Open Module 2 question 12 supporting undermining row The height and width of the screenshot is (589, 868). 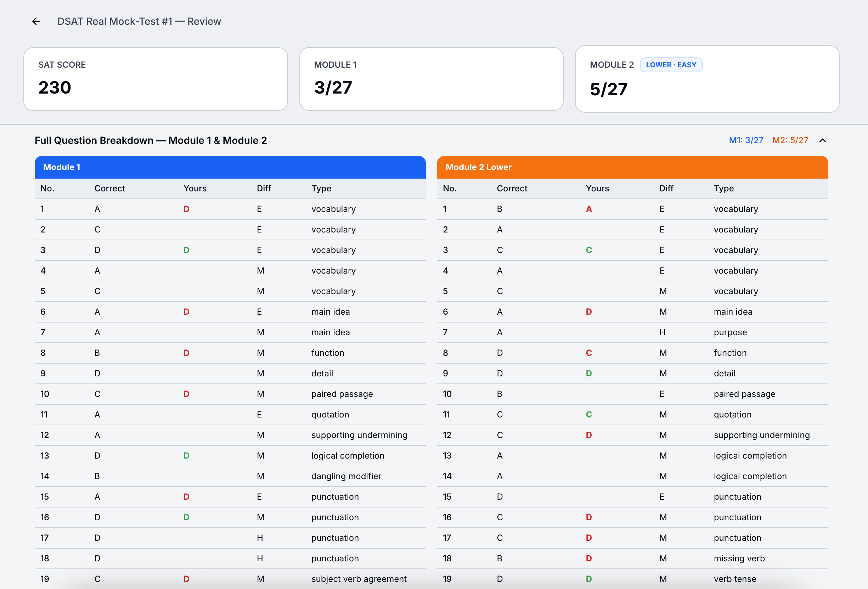click(632, 435)
